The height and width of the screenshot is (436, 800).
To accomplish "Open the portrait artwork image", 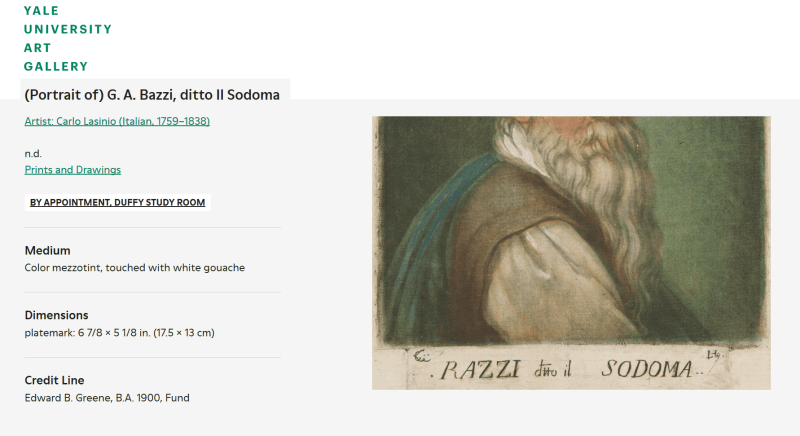I will tap(571, 252).
